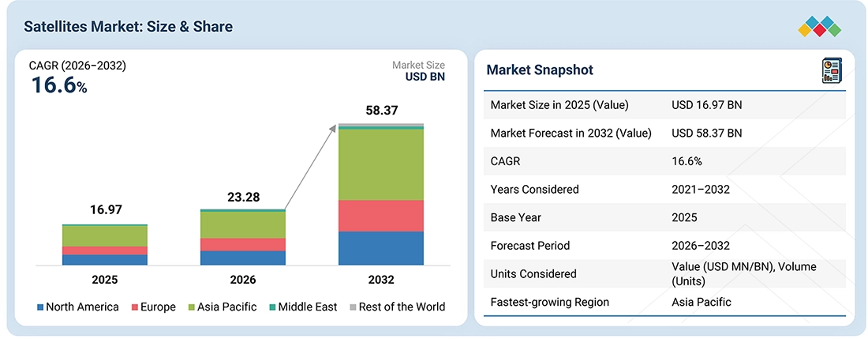
Task: Click the Rest of the World gray swatch
Action: click(x=353, y=307)
